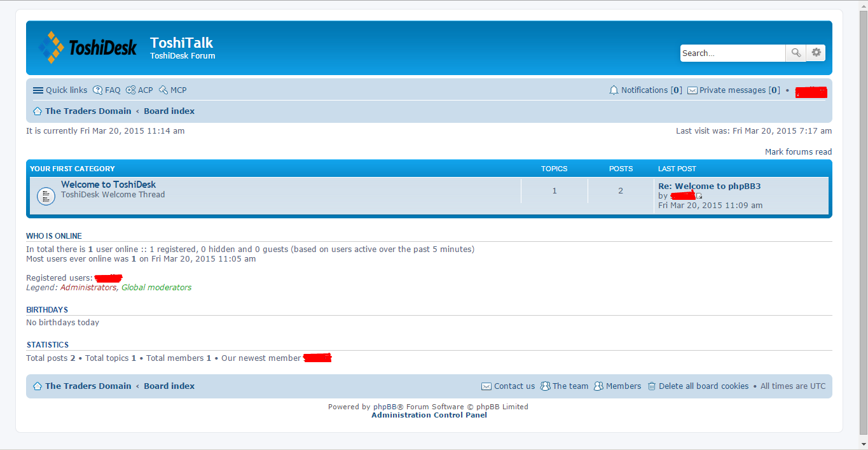
Task: Click the Members people icon
Action: [598, 386]
